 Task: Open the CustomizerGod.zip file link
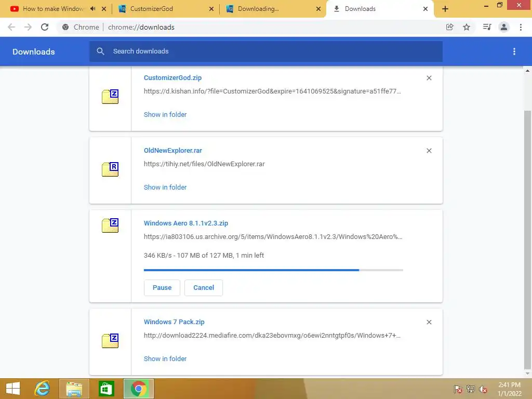172,78
